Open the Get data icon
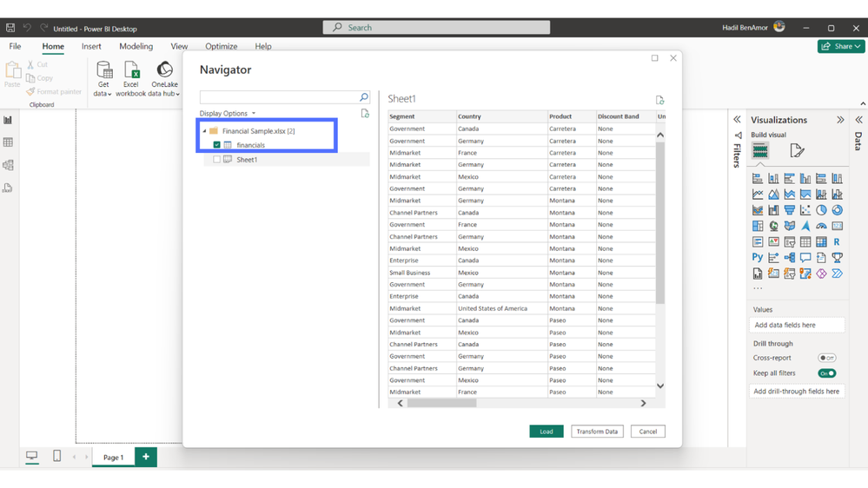Screen dimensions: 868x488 coord(103,69)
